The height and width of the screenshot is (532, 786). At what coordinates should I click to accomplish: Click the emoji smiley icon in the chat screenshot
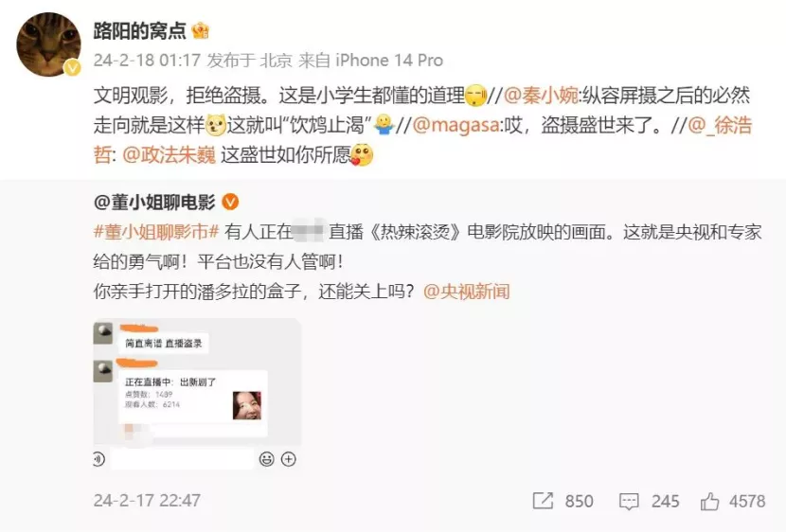(267, 459)
